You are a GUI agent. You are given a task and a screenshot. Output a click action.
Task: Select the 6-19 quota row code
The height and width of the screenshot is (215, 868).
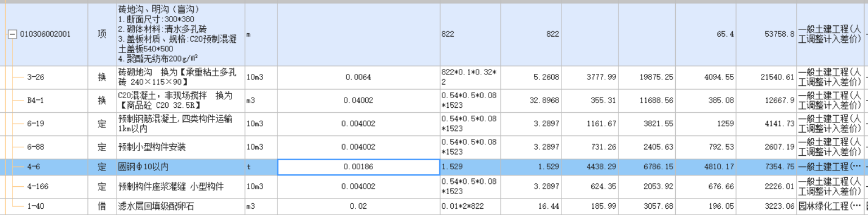tap(36, 124)
